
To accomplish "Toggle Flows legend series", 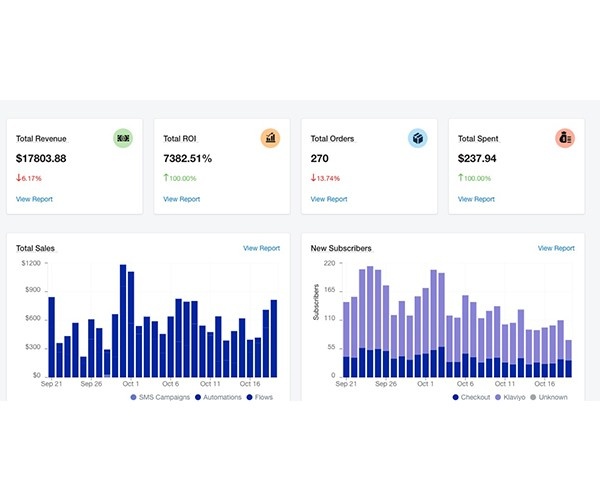I will pos(260,397).
